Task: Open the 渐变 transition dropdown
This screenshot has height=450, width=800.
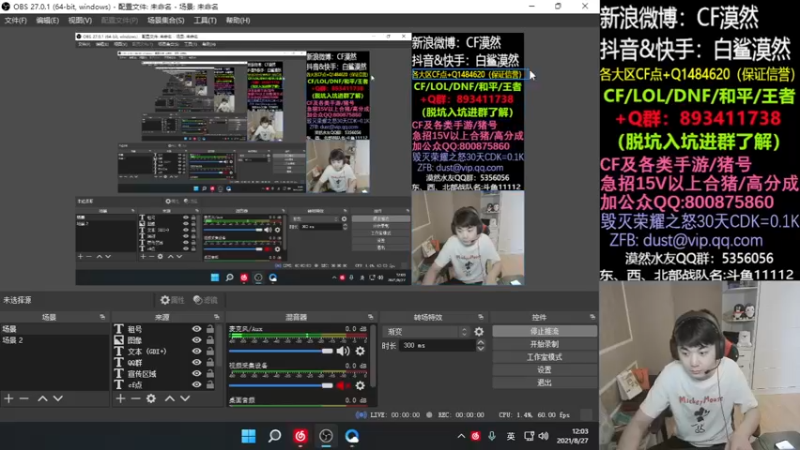Action: (427, 332)
